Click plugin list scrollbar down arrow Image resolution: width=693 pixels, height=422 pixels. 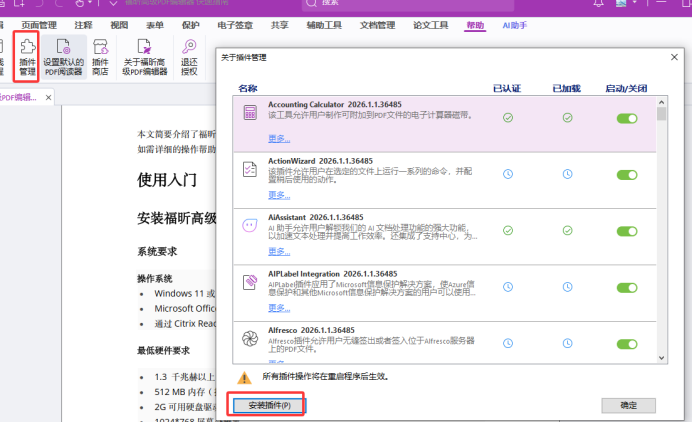662,358
